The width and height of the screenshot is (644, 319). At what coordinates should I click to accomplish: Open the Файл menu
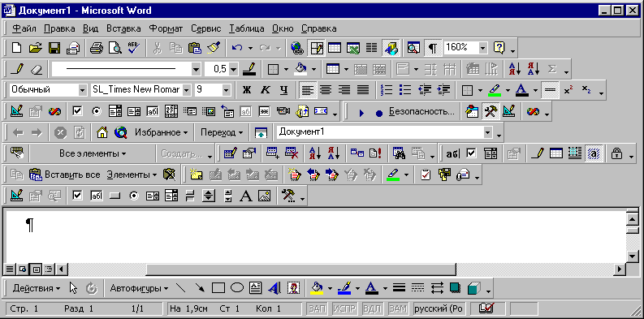click(24, 28)
